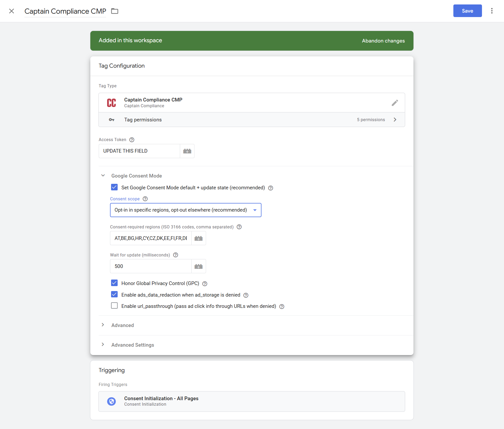Open help for Consent-required regions
This screenshot has height=429, width=504.
pyautogui.click(x=239, y=227)
